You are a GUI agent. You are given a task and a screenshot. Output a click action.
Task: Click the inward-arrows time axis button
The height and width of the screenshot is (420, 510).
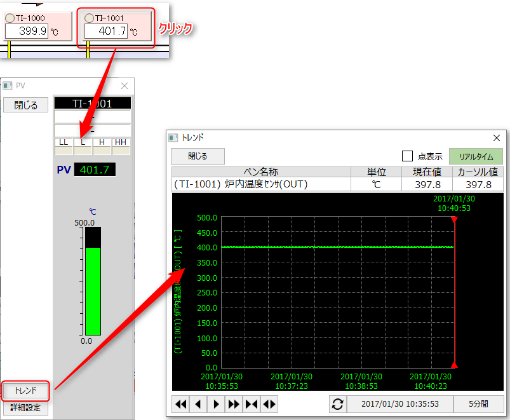coord(252,404)
